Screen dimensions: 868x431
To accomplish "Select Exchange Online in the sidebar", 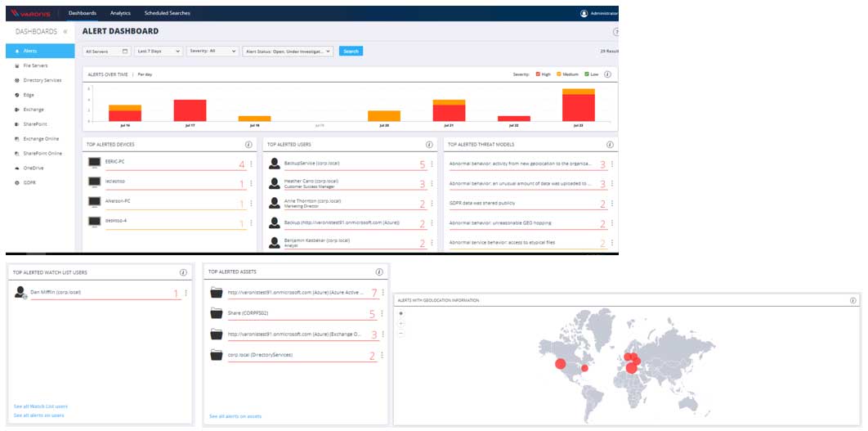I will (40, 139).
